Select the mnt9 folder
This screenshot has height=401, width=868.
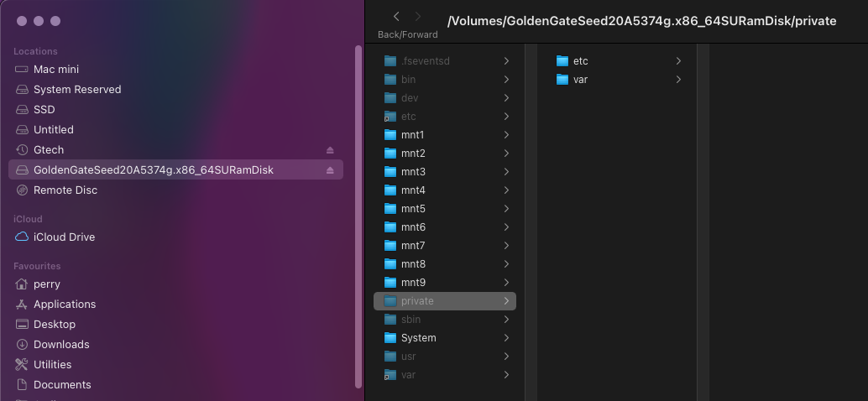point(445,283)
